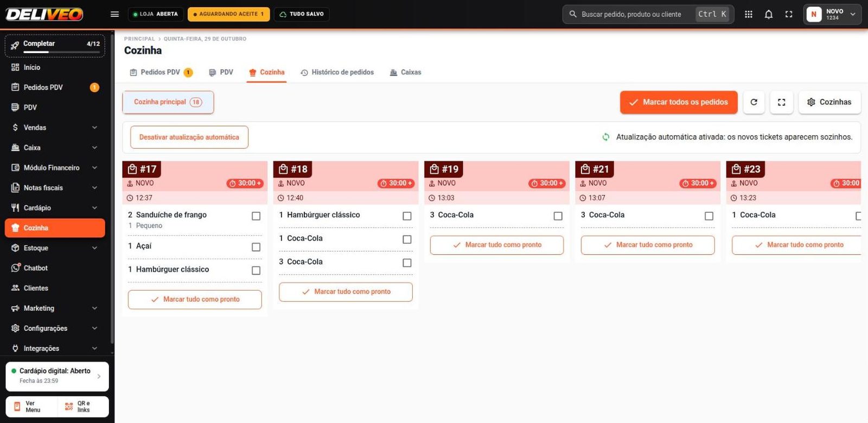Expand the Cardápio sidebar menu

point(55,208)
